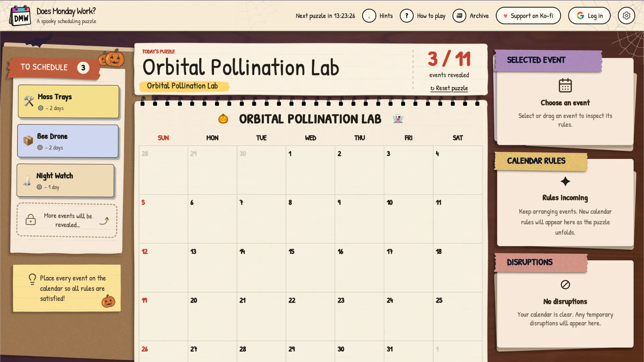The image size is (644, 362).
Task: Click the SUN column header
Action: pos(163,138)
